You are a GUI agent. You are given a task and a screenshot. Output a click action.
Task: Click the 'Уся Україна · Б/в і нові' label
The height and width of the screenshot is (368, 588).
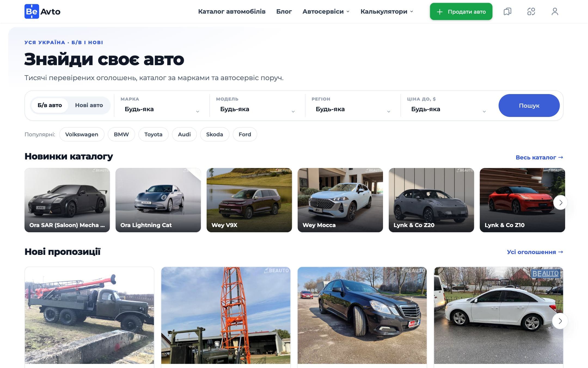[x=64, y=43]
